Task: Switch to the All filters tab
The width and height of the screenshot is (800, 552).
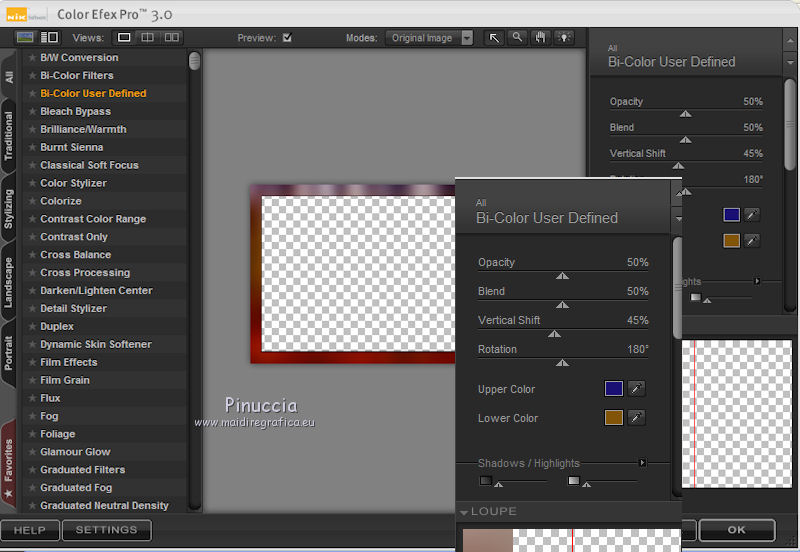Action: 9,77
